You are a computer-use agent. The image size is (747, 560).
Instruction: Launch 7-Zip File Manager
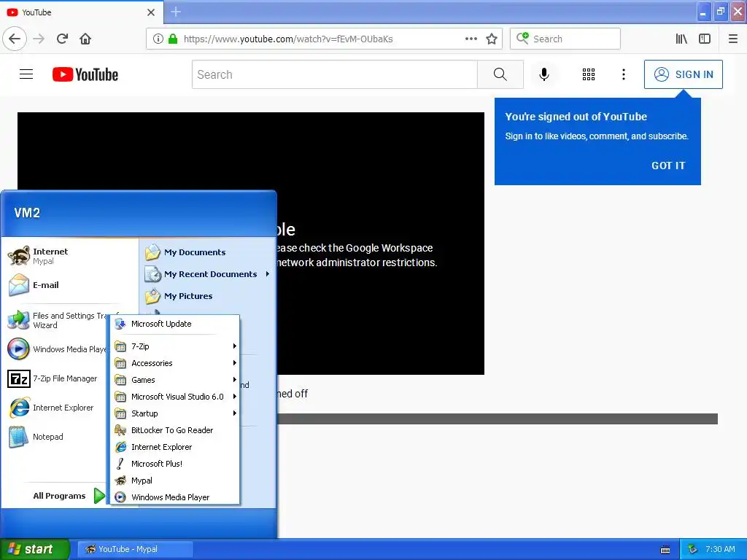point(56,378)
